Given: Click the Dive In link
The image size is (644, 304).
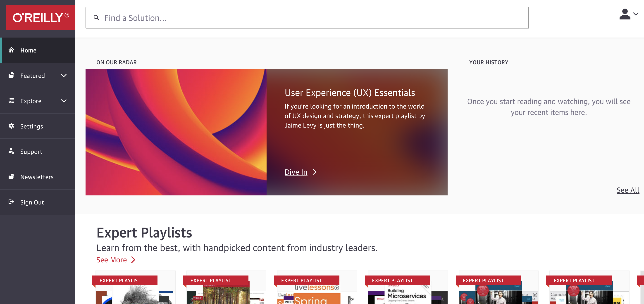Looking at the screenshot, I should [296, 172].
